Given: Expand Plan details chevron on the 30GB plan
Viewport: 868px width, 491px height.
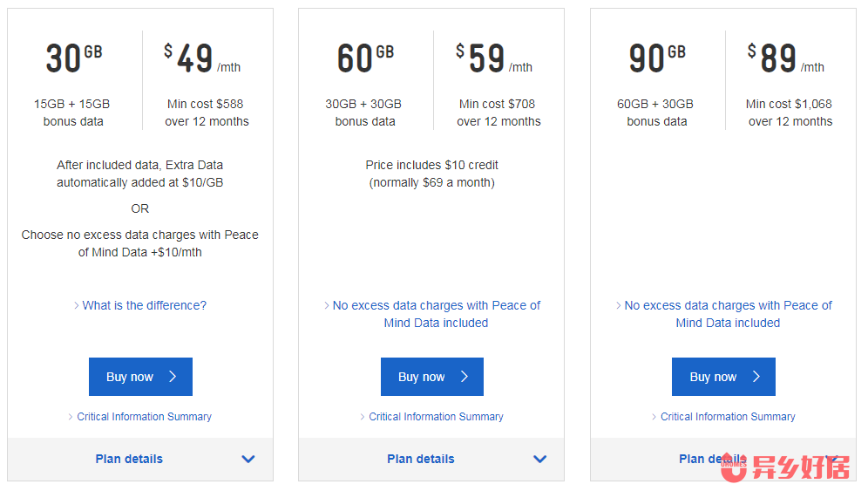Looking at the screenshot, I should [x=248, y=459].
